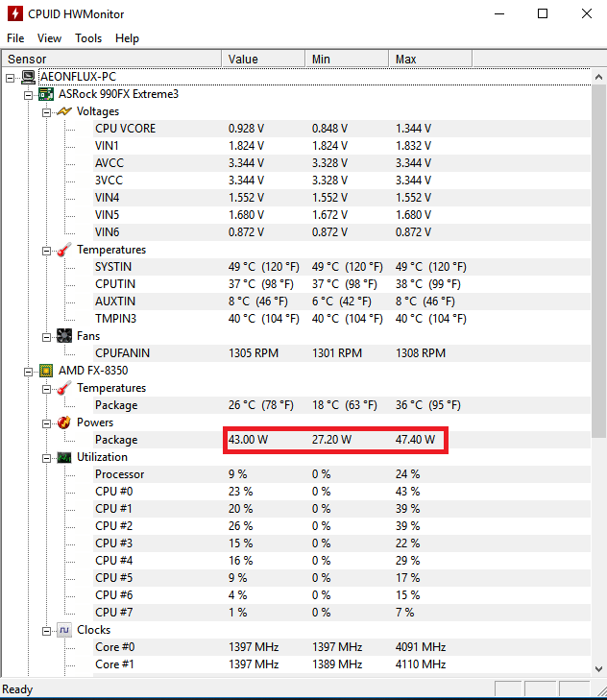Click the Sensor column header
The image size is (607, 700).
point(111,59)
